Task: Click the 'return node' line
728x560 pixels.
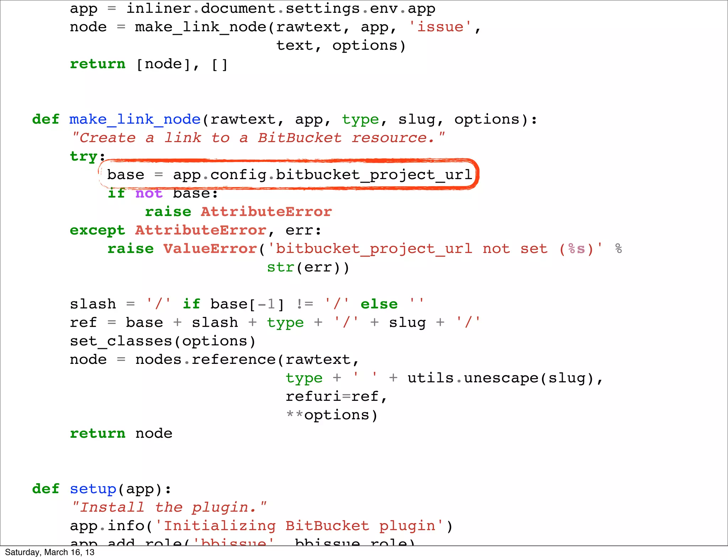Action: pyautogui.click(x=121, y=434)
